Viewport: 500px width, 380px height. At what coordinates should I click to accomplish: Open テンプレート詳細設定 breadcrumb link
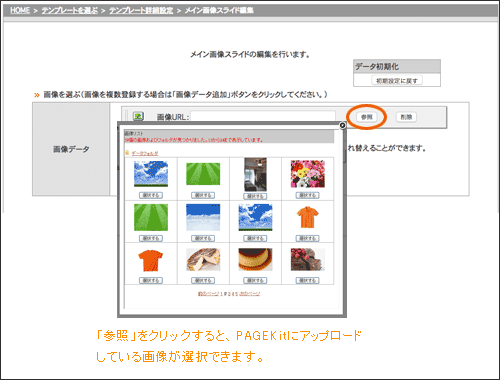[x=141, y=10]
